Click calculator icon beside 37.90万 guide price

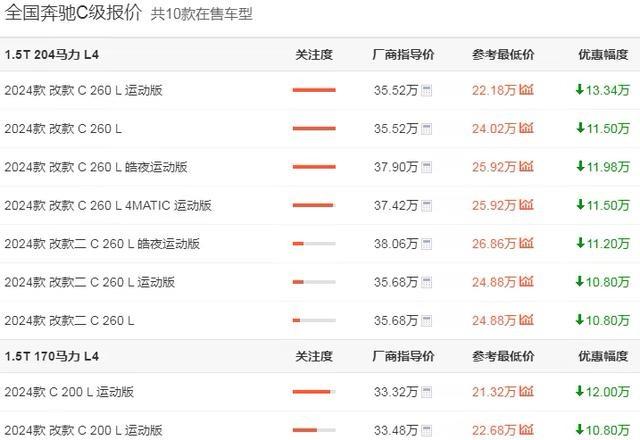(427, 167)
